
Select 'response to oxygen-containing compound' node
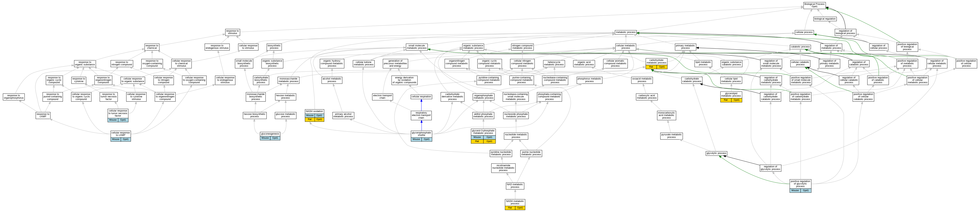click(152, 63)
